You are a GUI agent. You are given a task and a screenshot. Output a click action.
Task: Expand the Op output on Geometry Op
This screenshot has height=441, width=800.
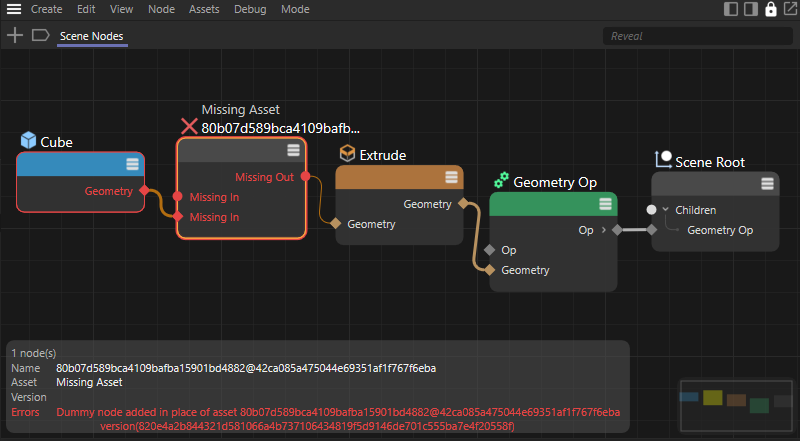click(x=603, y=230)
